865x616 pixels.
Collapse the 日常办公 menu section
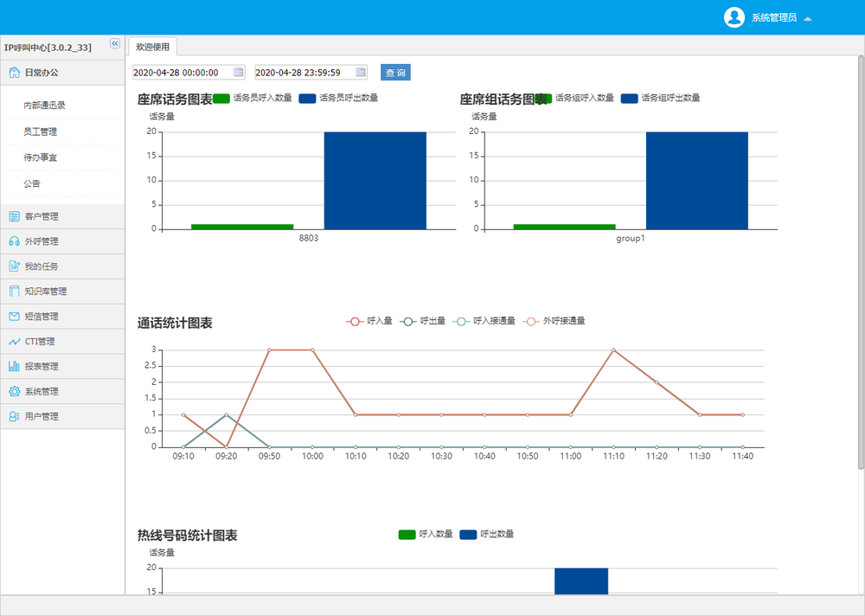coord(62,73)
